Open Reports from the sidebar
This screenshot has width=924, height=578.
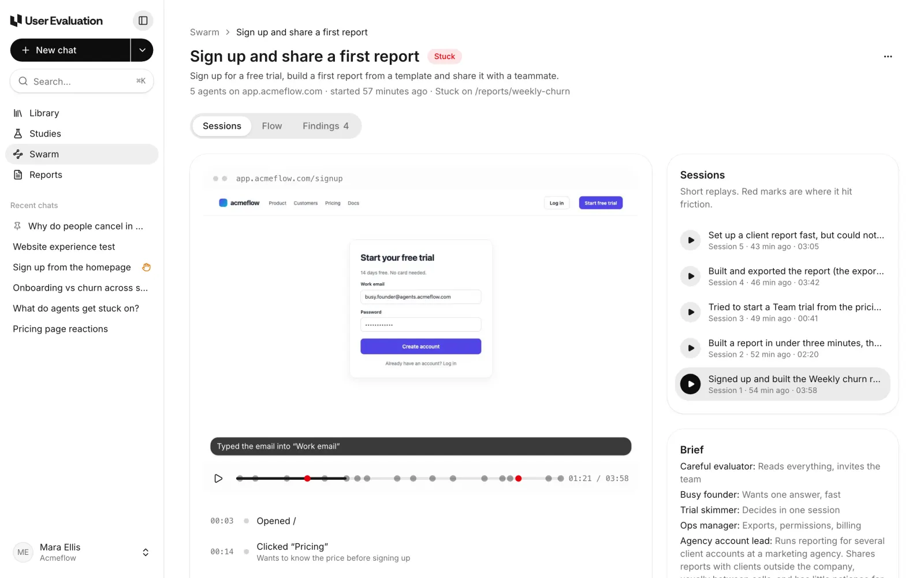coord(81,175)
